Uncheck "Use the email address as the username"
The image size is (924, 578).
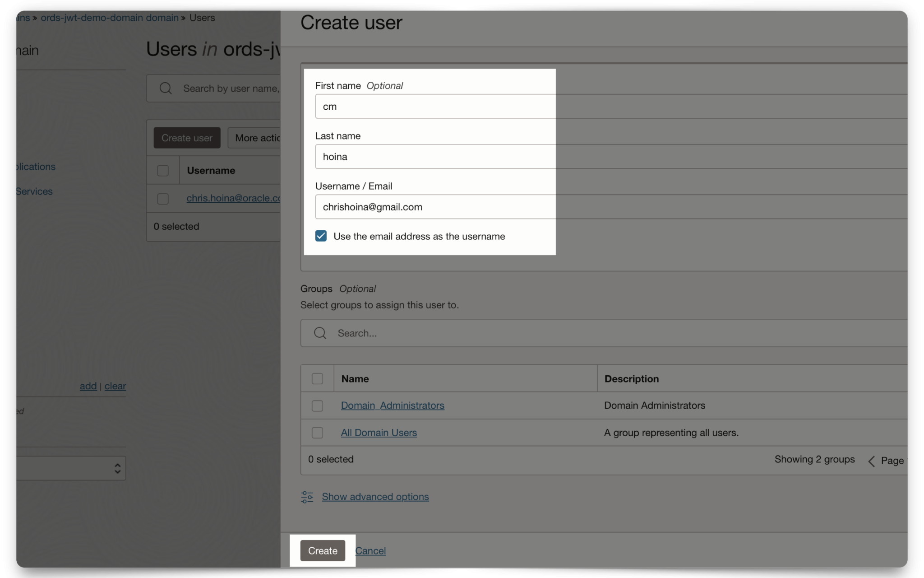(x=320, y=236)
